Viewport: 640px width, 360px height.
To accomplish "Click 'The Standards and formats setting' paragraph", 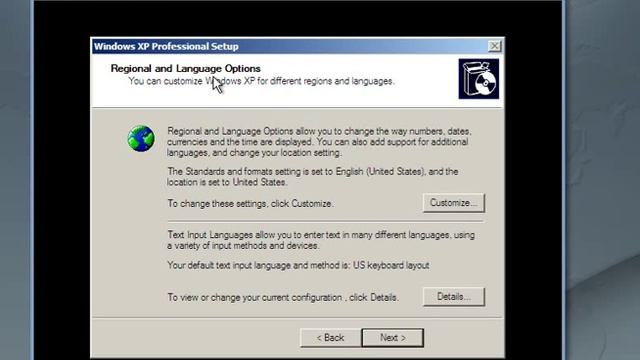I will (313, 177).
